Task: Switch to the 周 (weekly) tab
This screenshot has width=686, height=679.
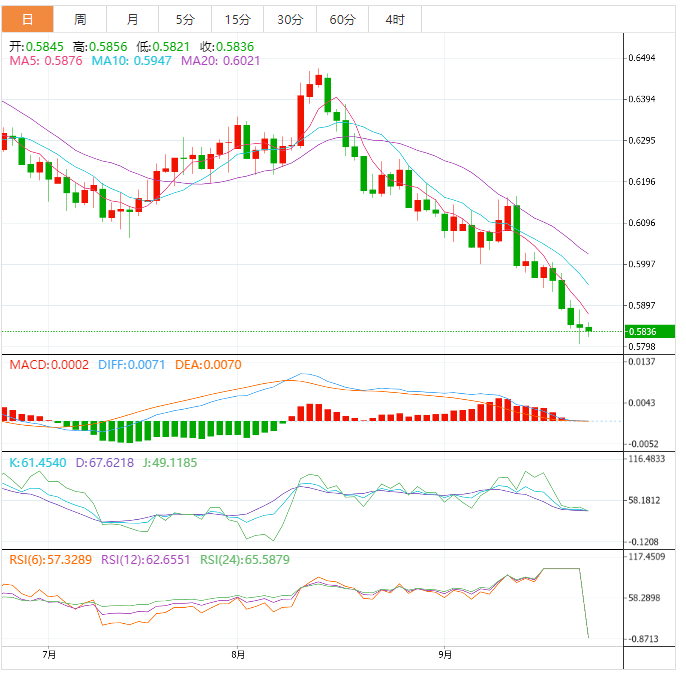Action: [x=80, y=20]
